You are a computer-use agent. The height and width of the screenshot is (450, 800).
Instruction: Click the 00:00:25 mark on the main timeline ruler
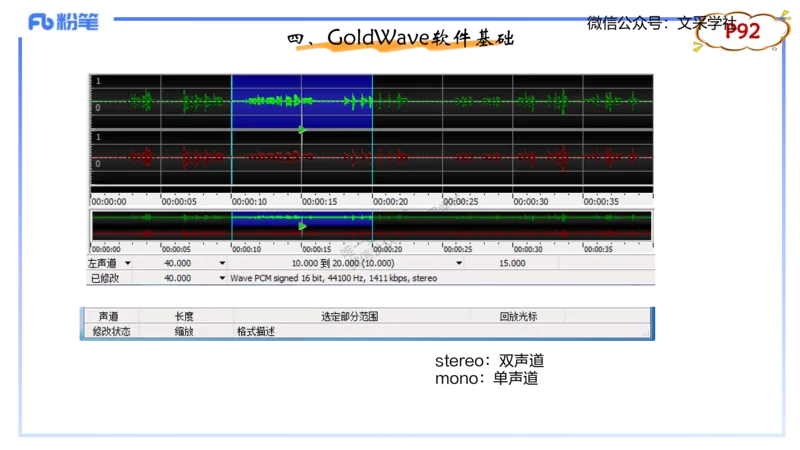coord(460,201)
